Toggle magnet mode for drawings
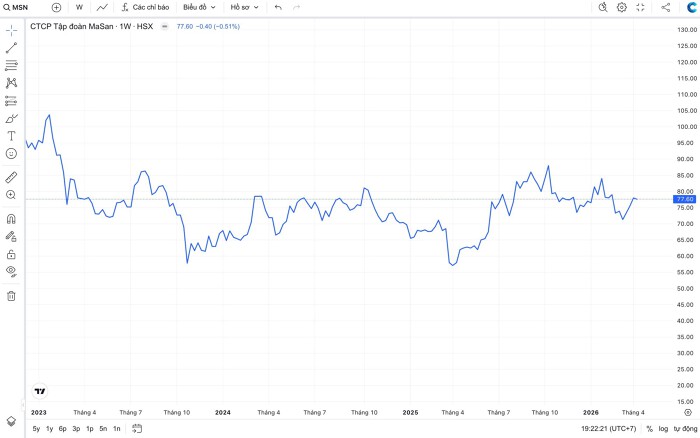The image size is (700, 438). coord(11,219)
